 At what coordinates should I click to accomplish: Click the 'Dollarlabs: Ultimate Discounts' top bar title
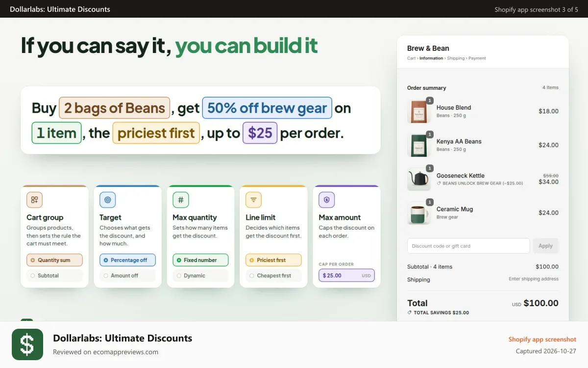click(x=60, y=9)
